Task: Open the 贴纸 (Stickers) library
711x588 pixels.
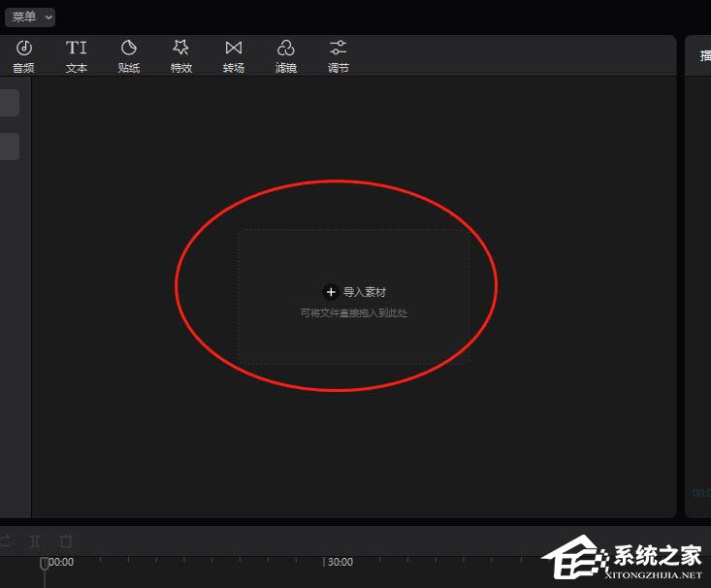Action: click(x=129, y=56)
